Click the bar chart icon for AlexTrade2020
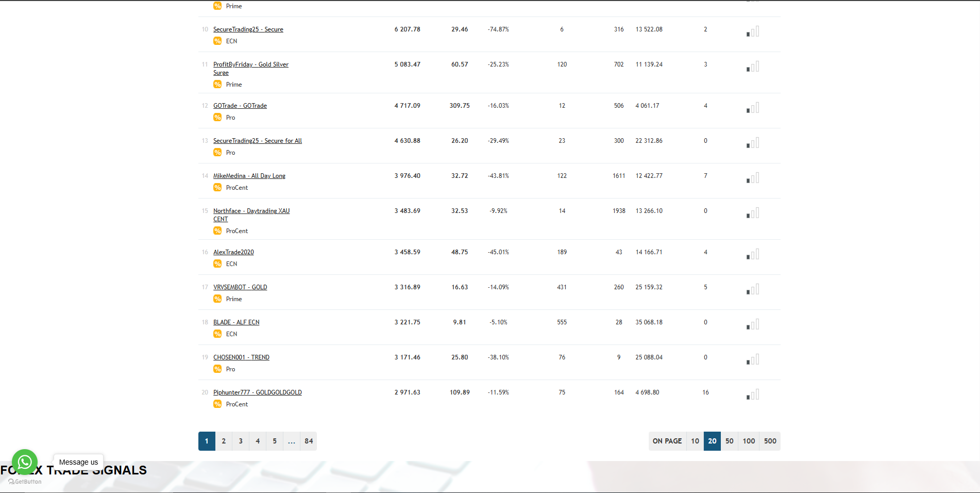 click(x=753, y=255)
